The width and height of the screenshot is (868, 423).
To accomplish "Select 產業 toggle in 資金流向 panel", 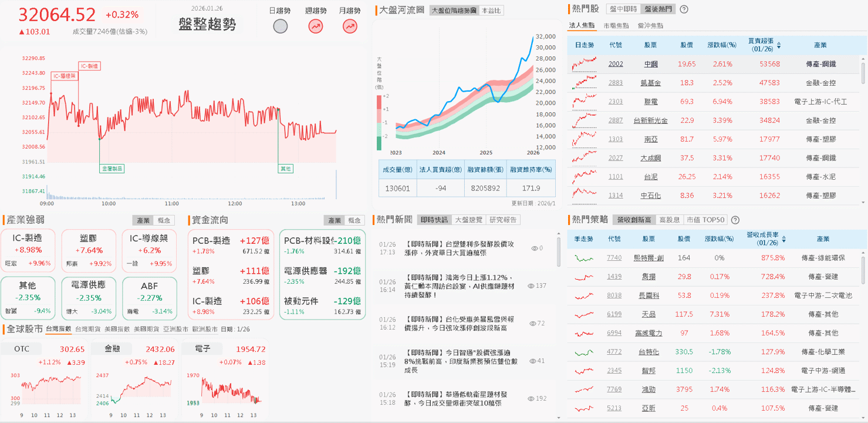I will point(335,220).
